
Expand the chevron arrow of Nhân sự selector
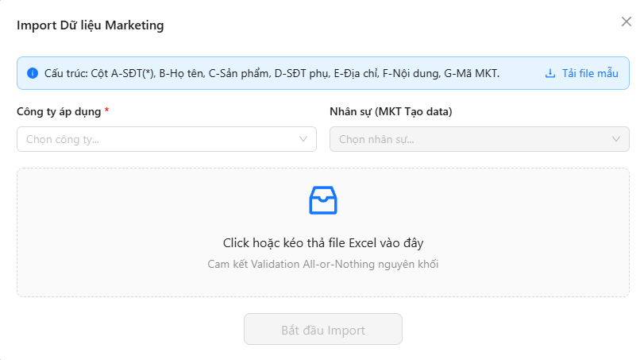616,139
